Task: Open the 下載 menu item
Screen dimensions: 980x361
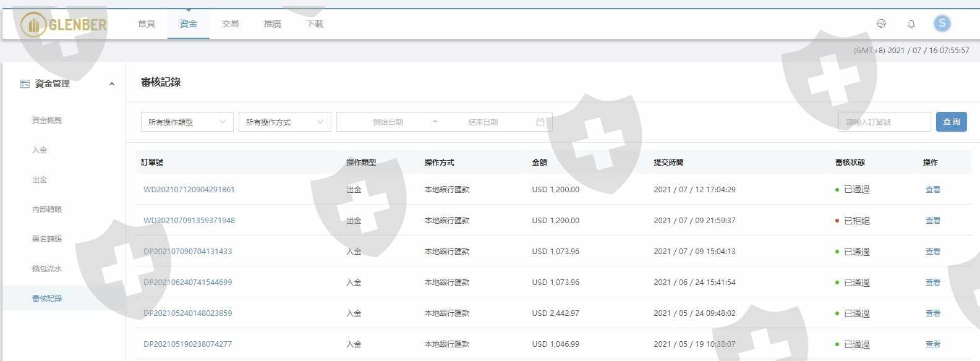Action: [314, 24]
